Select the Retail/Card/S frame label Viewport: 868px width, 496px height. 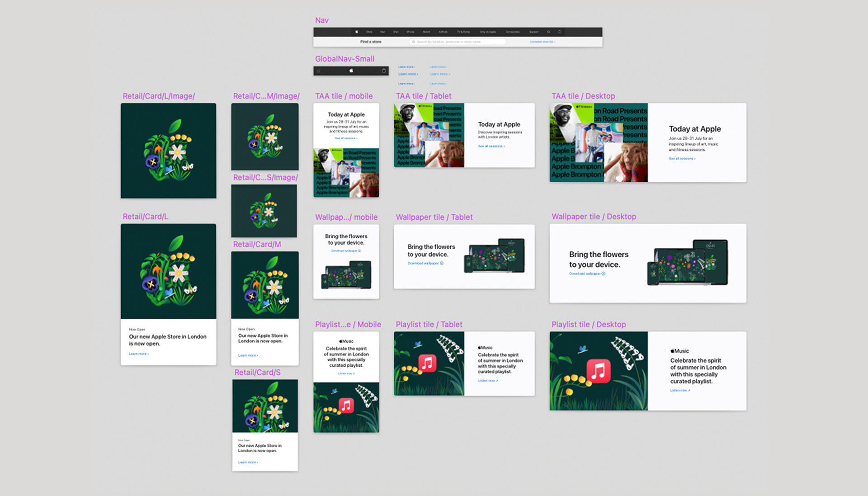pos(257,373)
